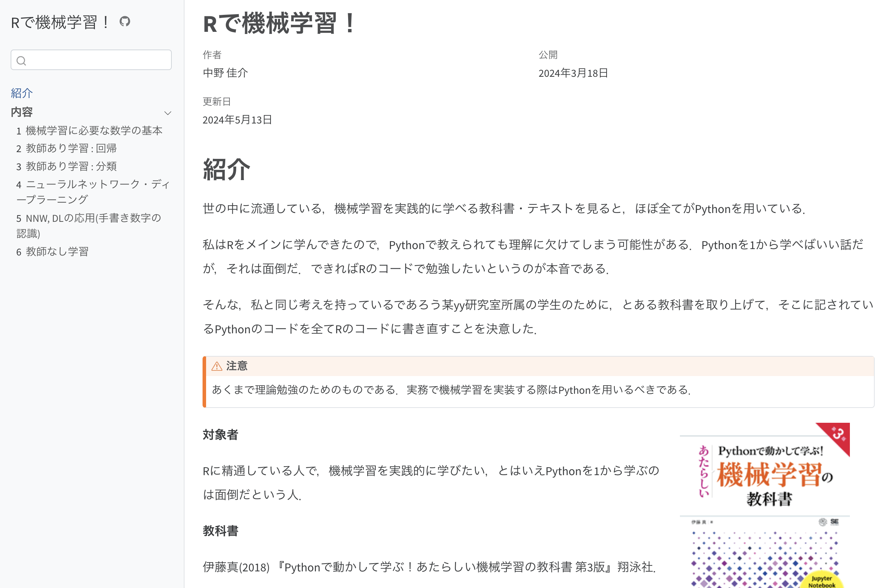
Task: Collapse the 内容 section chevron
Action: 168,113
